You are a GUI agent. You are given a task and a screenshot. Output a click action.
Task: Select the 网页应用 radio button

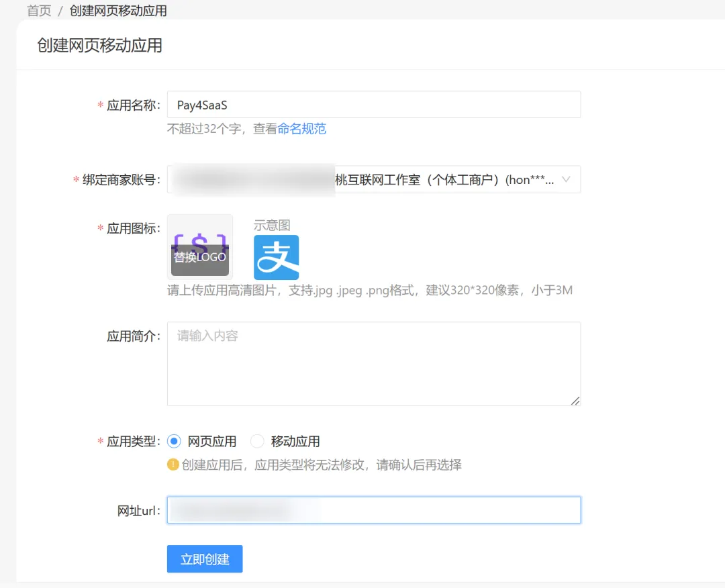175,442
